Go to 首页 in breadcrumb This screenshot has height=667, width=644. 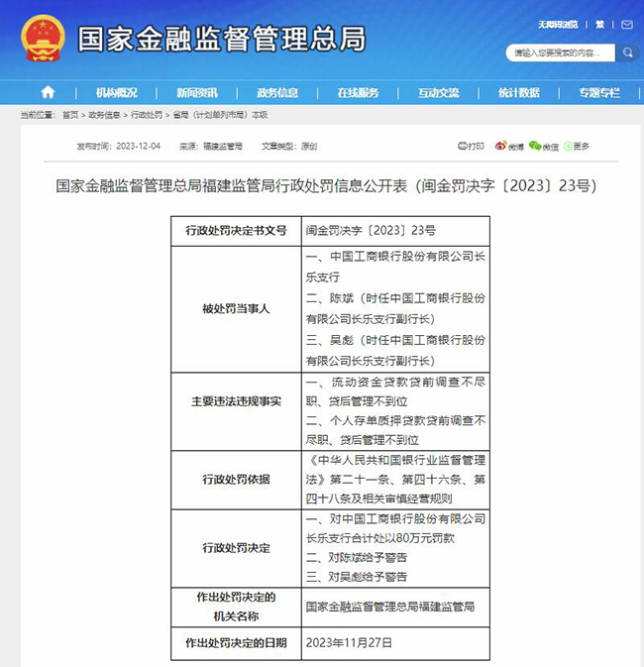click(x=70, y=115)
